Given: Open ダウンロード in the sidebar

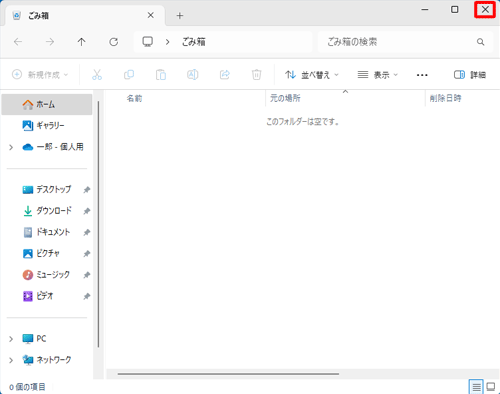Looking at the screenshot, I should [47, 211].
